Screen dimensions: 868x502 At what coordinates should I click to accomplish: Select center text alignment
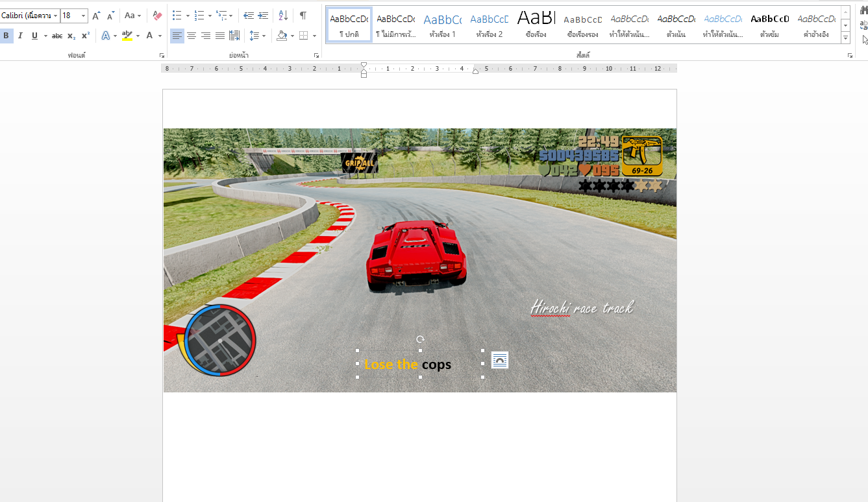192,36
